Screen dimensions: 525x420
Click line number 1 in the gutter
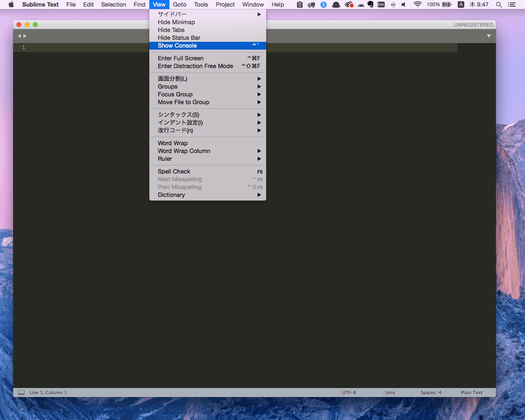pos(23,48)
